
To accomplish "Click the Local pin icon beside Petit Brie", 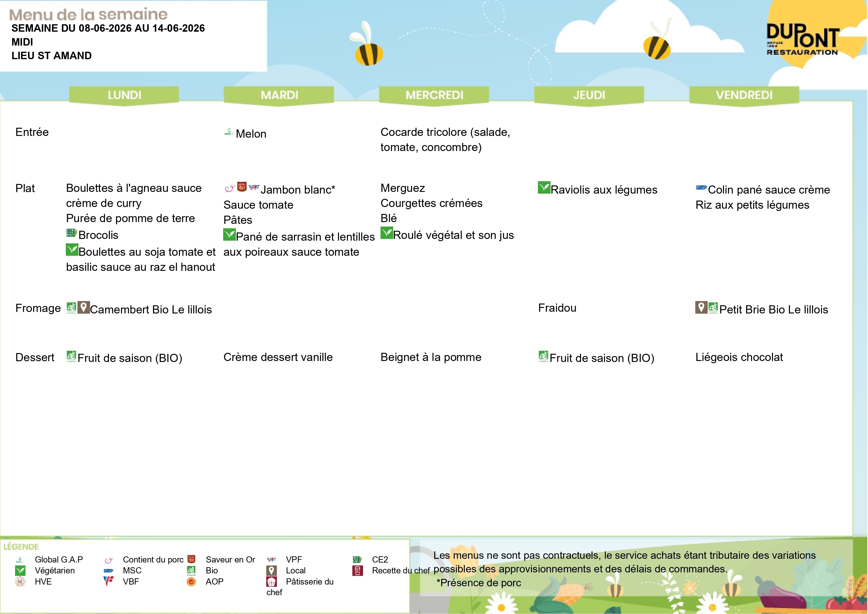I will point(701,307).
